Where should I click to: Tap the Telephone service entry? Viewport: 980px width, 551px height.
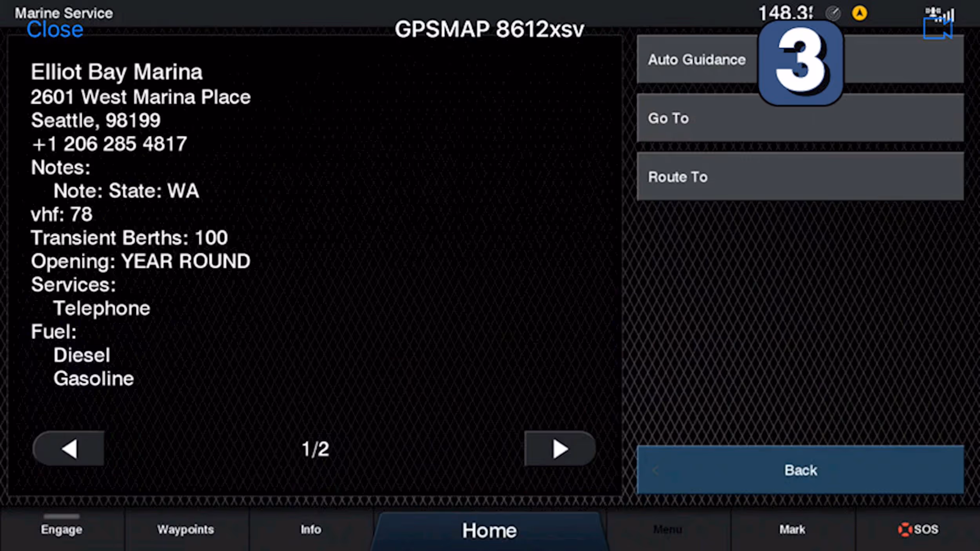point(102,308)
